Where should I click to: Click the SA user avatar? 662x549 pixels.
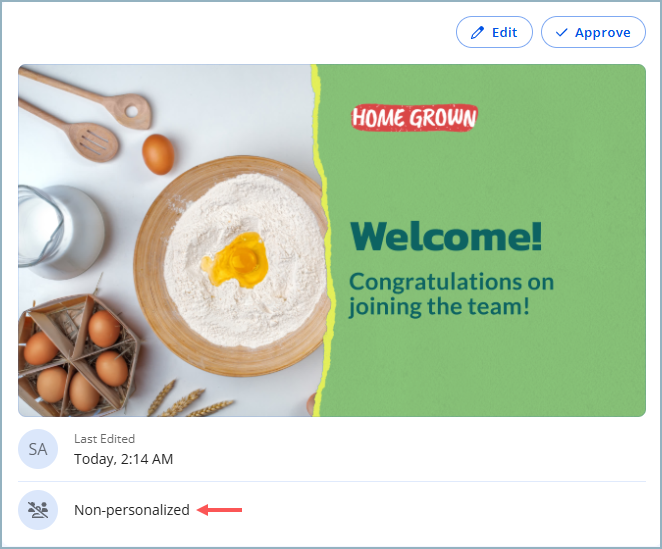pos(38,449)
